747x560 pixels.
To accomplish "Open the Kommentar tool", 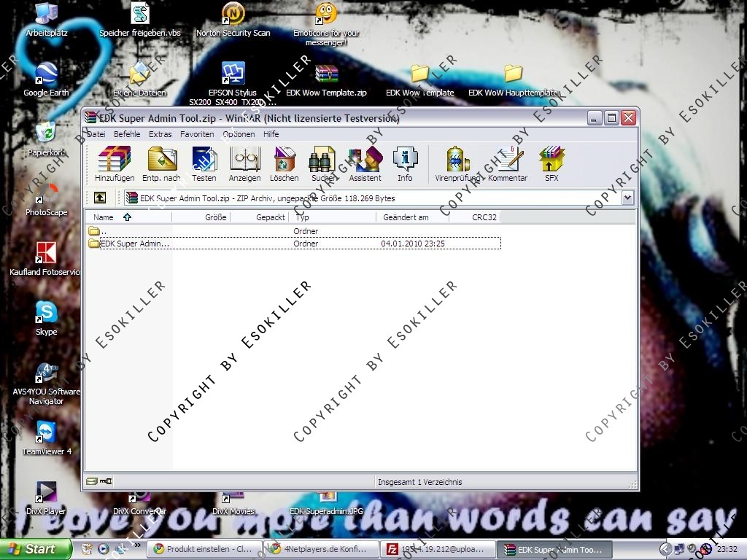I will coord(508,164).
